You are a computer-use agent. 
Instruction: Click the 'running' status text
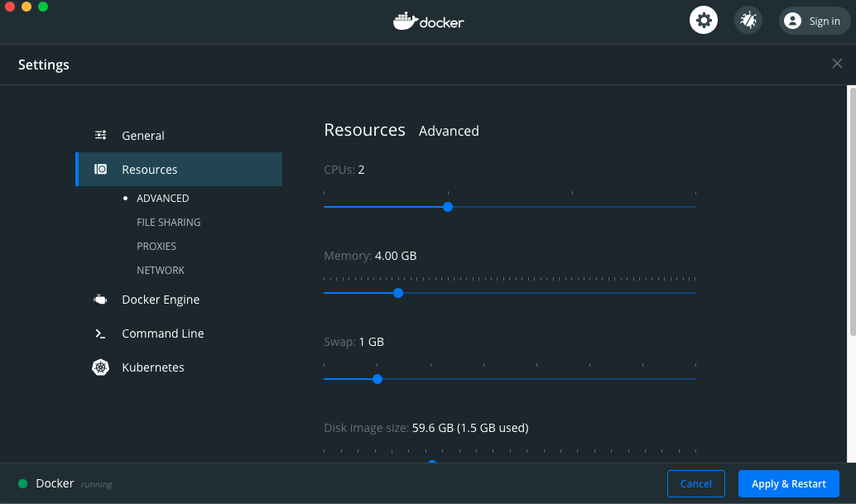pos(97,484)
